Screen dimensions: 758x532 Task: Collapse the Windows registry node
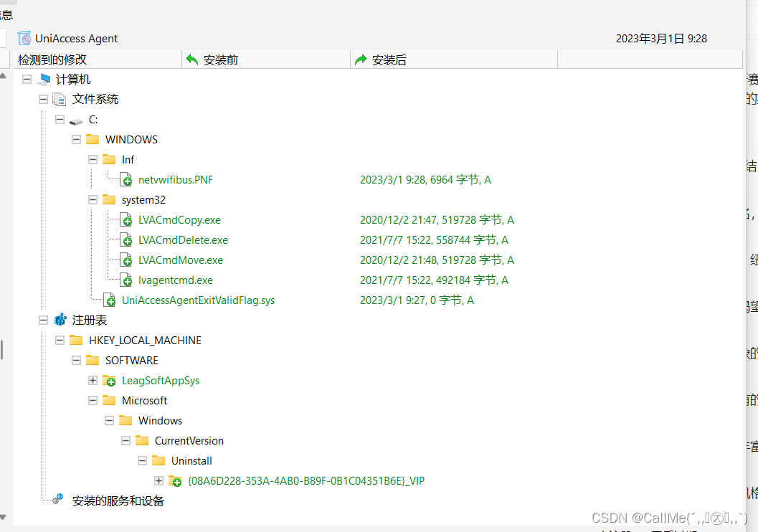click(109, 420)
